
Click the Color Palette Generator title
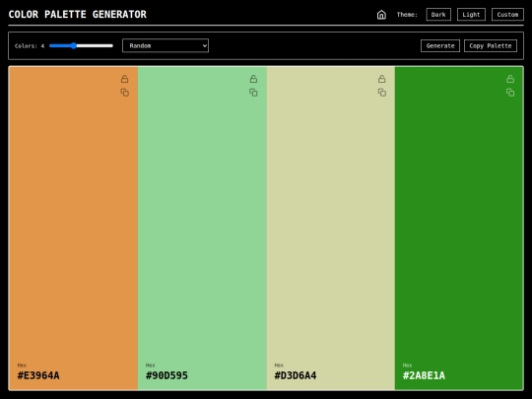pos(78,14)
